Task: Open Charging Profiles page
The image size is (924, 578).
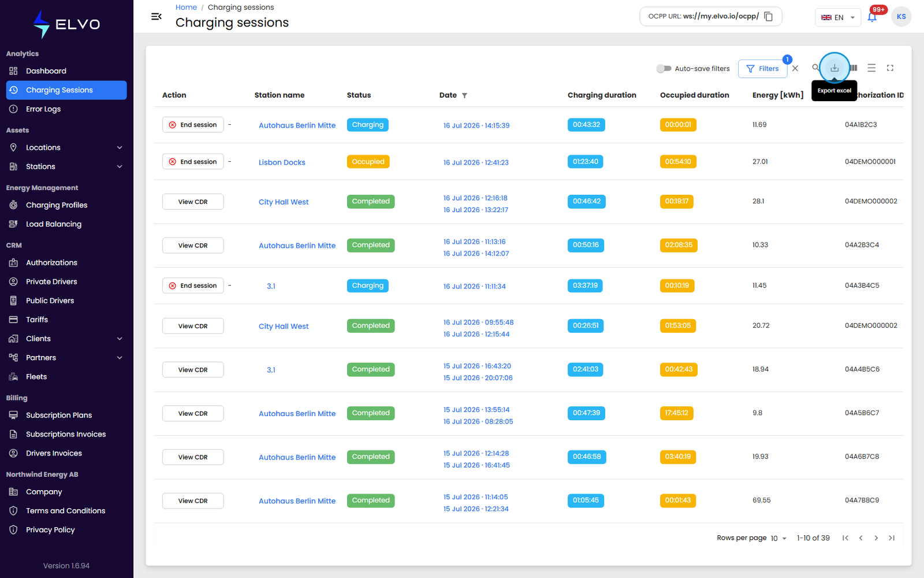Action: pyautogui.click(x=66, y=205)
